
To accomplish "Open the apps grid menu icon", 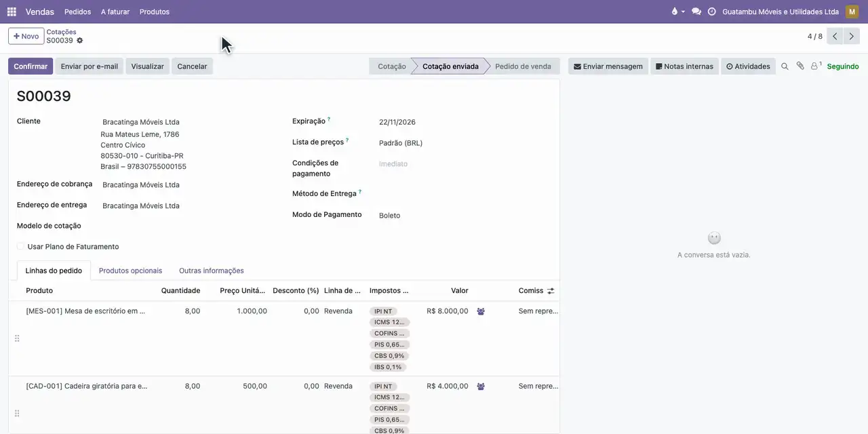I will (x=12, y=12).
